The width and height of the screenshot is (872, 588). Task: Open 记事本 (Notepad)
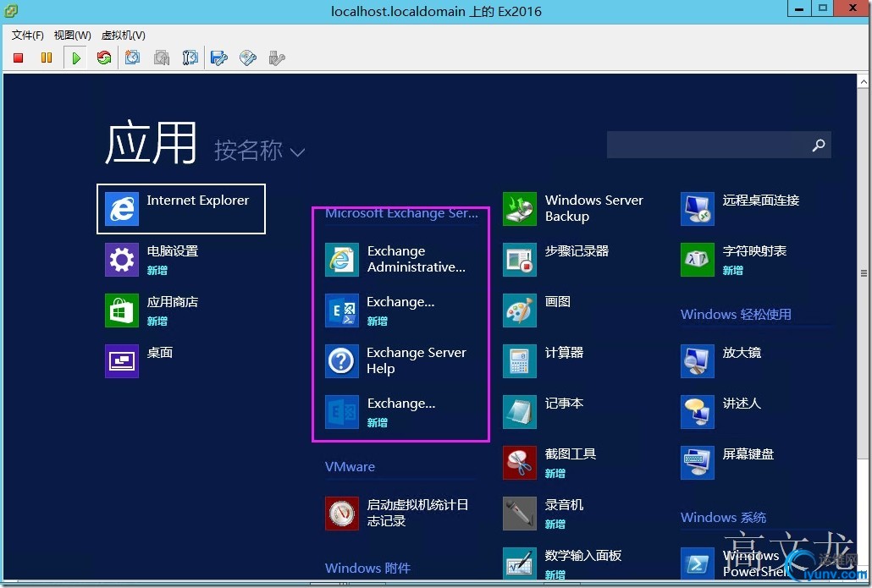click(x=544, y=412)
